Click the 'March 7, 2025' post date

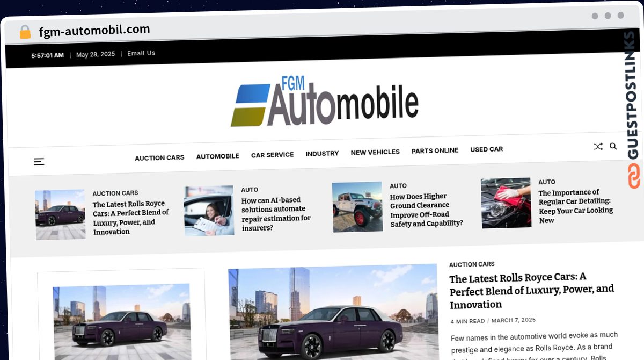pyautogui.click(x=514, y=320)
